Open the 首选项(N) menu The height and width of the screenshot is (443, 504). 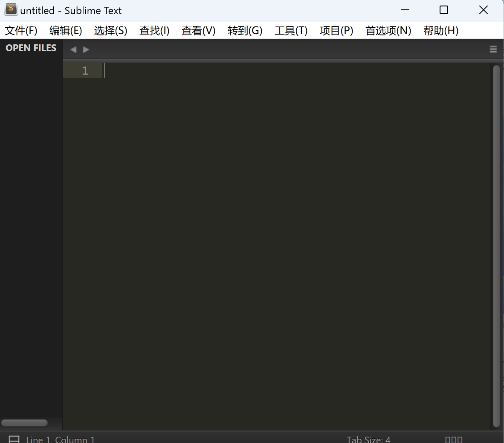point(388,31)
